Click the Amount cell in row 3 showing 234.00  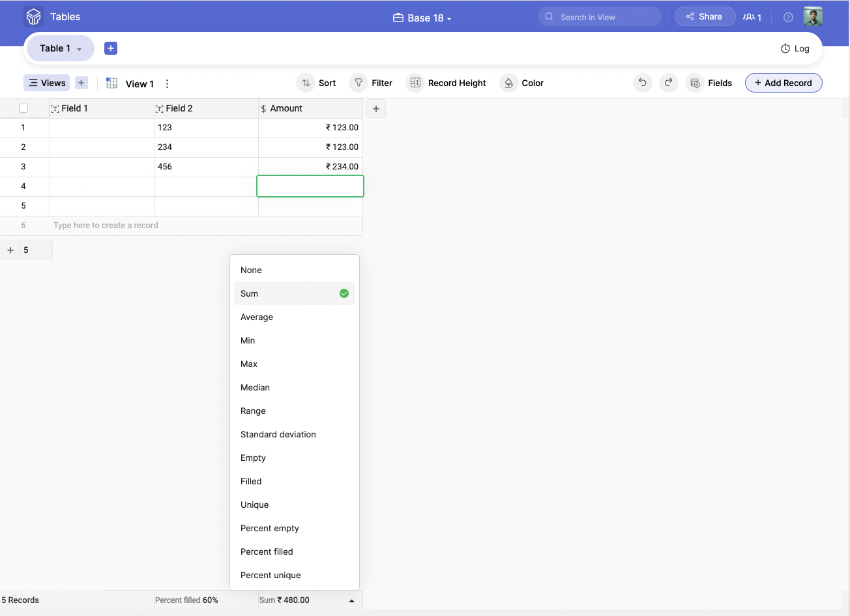click(310, 167)
